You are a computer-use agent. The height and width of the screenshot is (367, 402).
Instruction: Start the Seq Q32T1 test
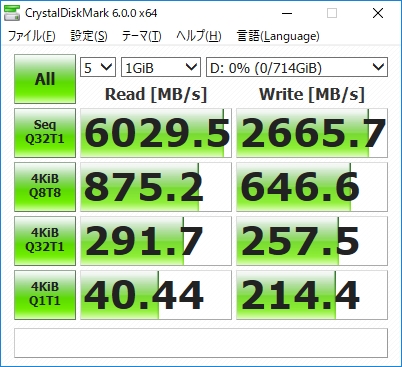[45, 133]
